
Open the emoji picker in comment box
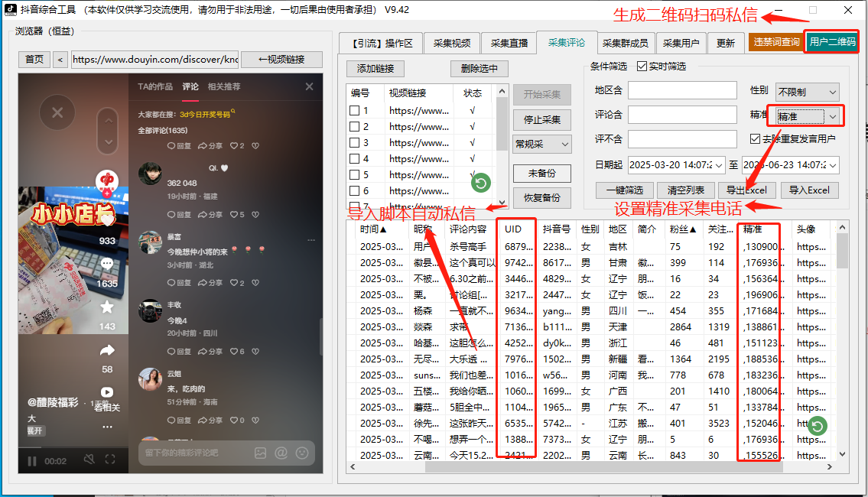[302, 453]
